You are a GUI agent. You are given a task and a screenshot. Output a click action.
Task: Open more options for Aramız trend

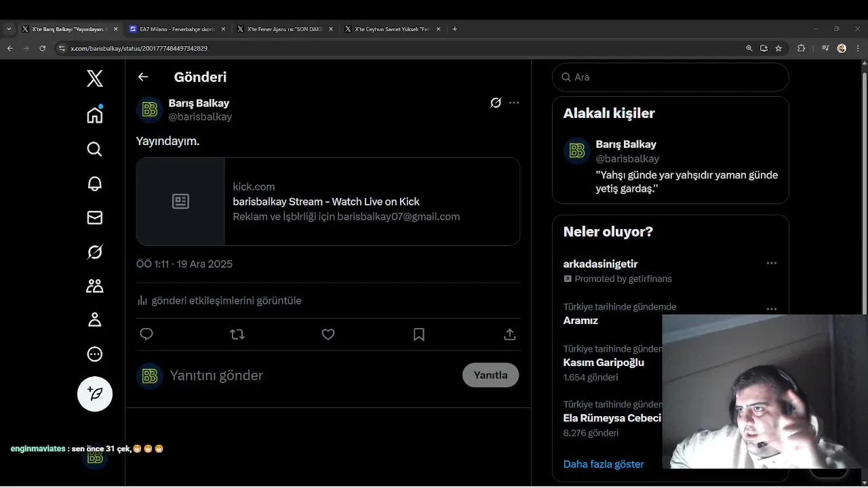(x=772, y=309)
